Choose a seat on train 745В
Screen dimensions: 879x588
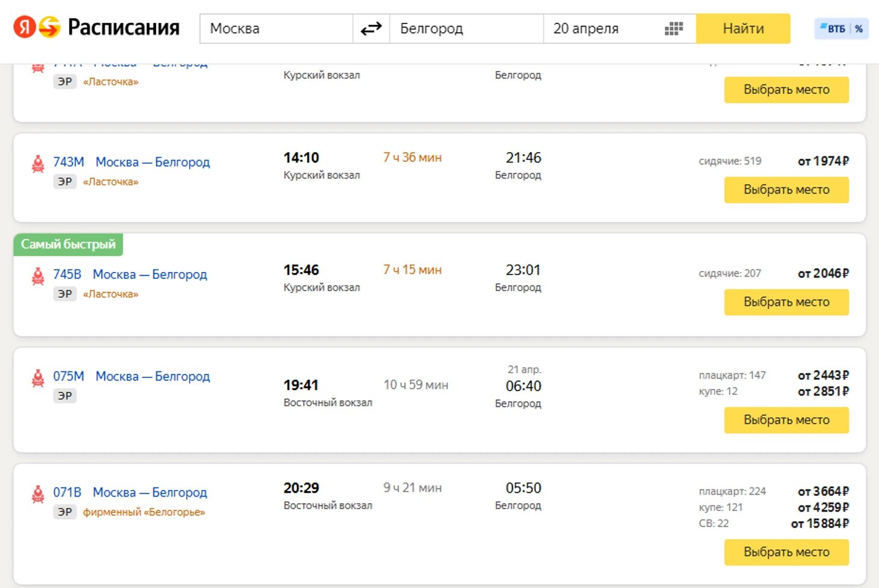[786, 302]
